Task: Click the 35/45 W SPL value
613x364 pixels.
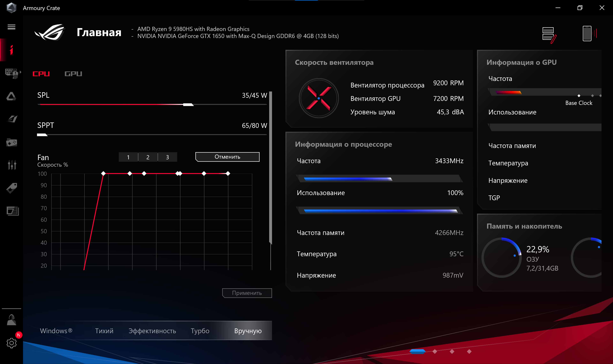Action: 254,95
